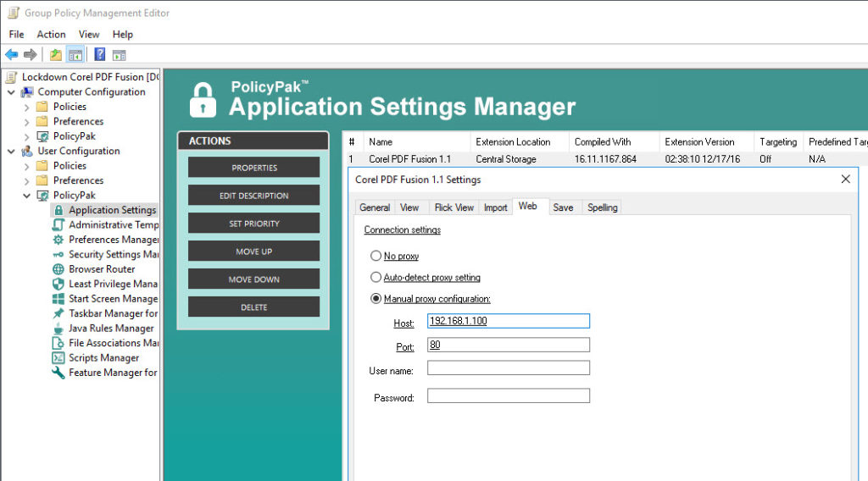
Task: Switch to the Flick View tab
Action: tap(454, 207)
